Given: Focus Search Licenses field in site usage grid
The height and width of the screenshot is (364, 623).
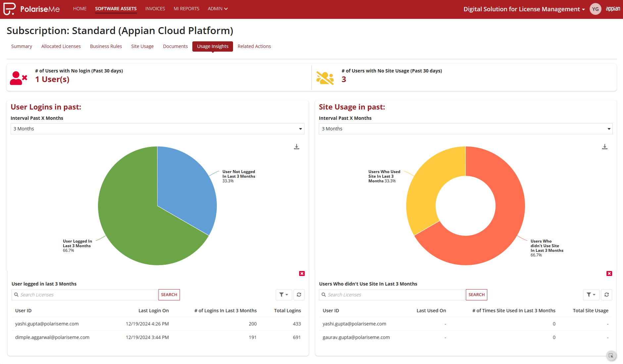Looking at the screenshot, I should (x=392, y=295).
